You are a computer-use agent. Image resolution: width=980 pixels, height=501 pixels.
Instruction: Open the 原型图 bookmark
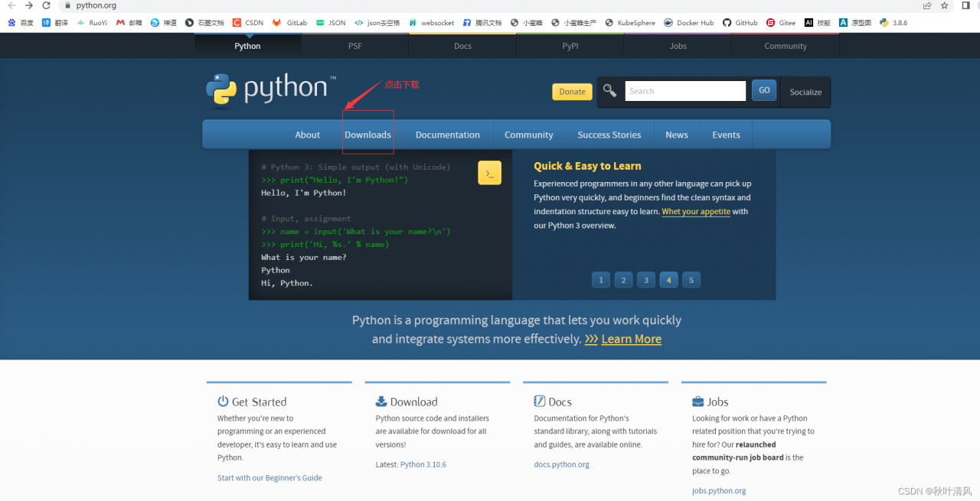point(856,23)
